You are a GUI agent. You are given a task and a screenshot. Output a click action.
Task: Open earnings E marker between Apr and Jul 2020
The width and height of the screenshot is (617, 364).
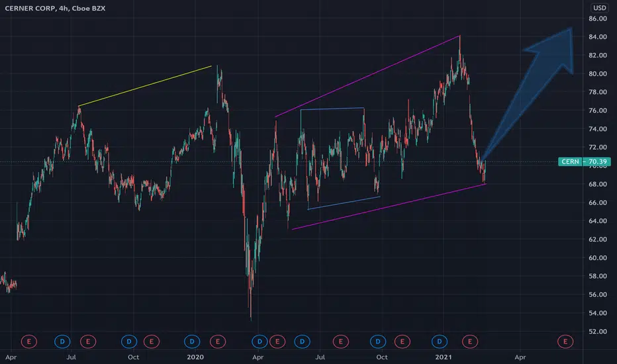[277, 341]
